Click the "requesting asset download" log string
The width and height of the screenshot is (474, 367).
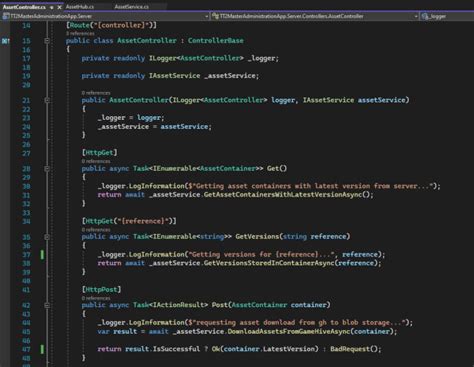(298, 323)
